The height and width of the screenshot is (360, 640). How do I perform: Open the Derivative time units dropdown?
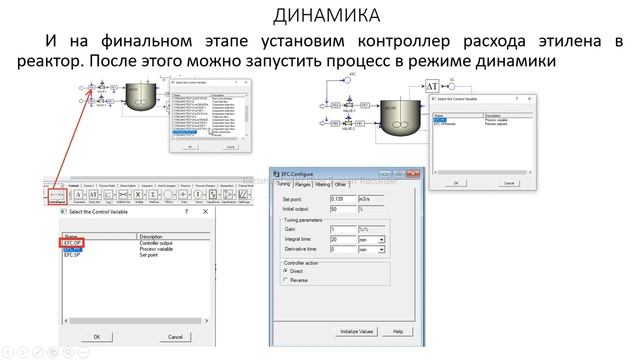pos(381,249)
